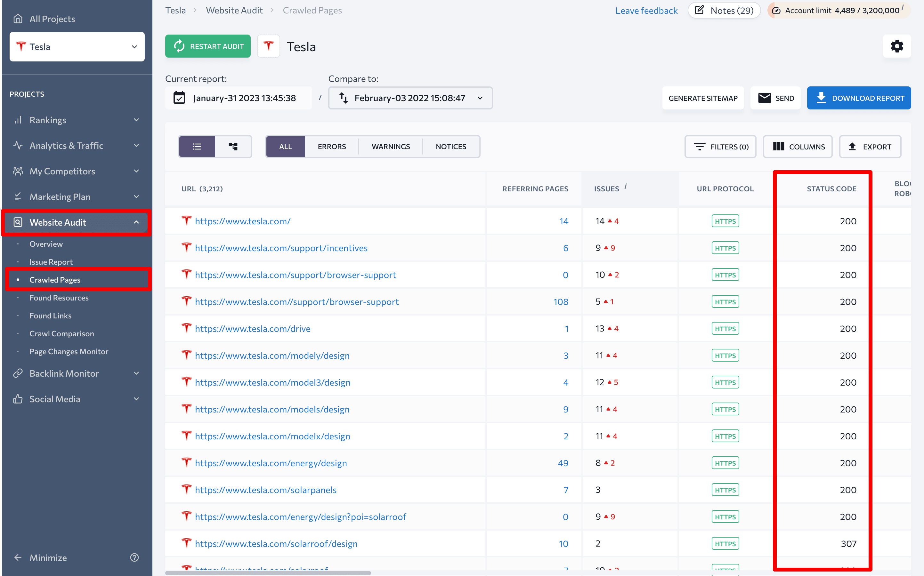The width and height of the screenshot is (924, 576).
Task: Toggle the NOTICES filter button
Action: [x=451, y=146]
